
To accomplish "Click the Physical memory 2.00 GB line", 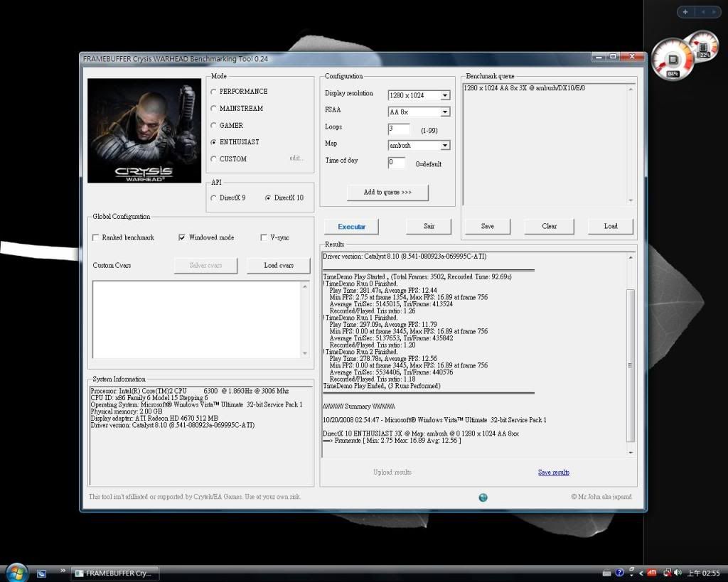I will (x=127, y=411).
